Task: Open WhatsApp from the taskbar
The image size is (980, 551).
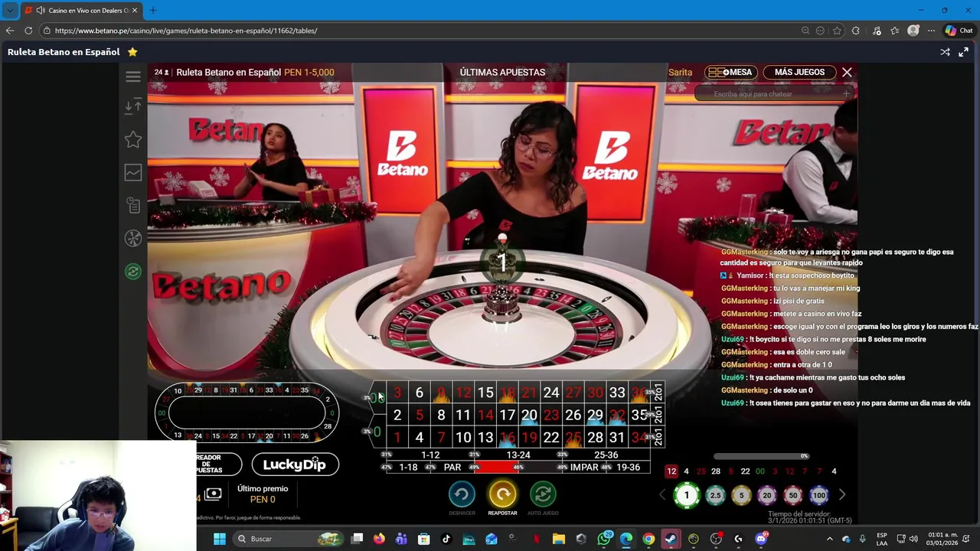Action: pos(605,539)
